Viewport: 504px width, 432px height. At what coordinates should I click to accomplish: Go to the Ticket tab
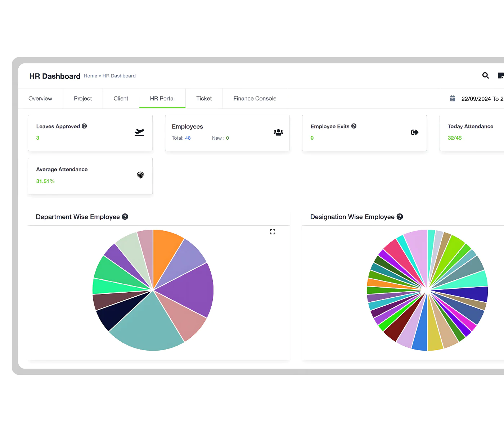tap(204, 99)
